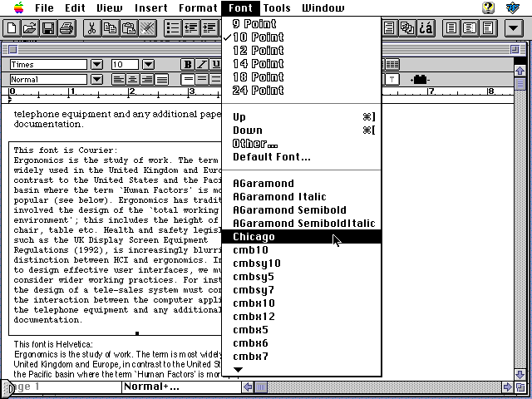Image resolution: width=532 pixels, height=399 pixels.
Task: Click the black paragraph spacing marker icon
Action: coord(420,80)
